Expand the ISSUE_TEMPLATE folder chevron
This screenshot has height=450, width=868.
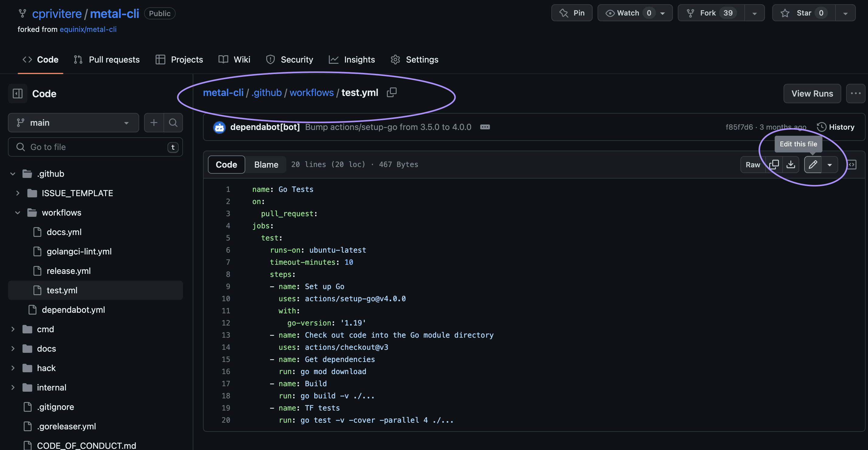(x=18, y=193)
